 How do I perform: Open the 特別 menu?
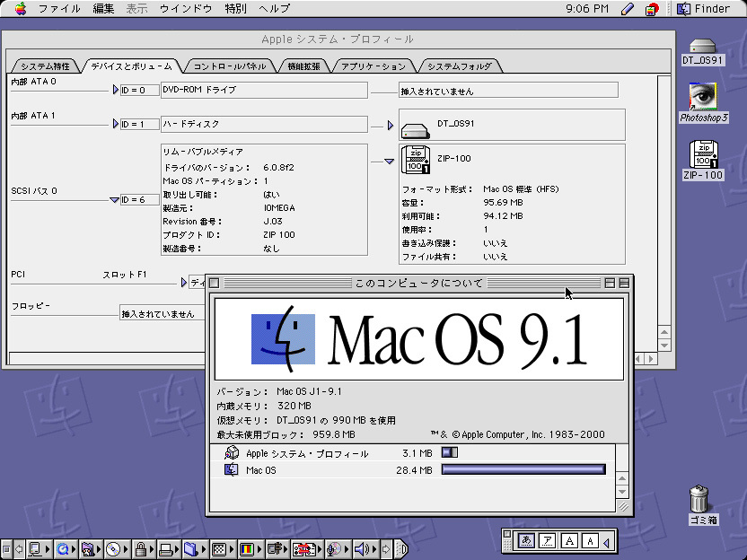click(235, 9)
